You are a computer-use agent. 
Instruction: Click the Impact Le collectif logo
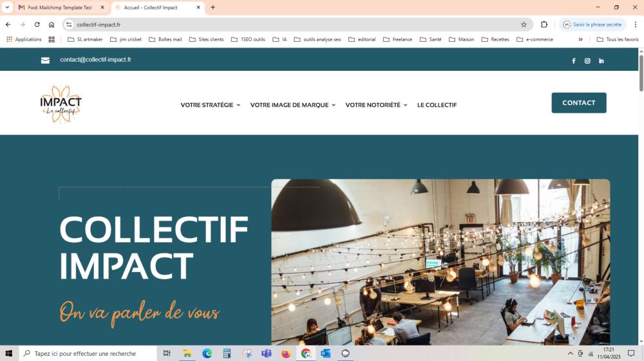click(61, 104)
